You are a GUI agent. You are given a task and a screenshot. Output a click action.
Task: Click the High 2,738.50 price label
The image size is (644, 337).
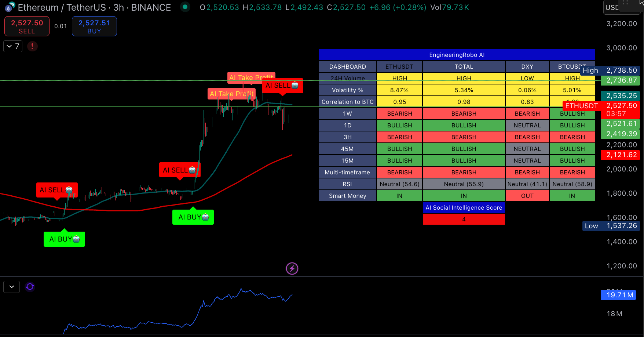(x=610, y=70)
